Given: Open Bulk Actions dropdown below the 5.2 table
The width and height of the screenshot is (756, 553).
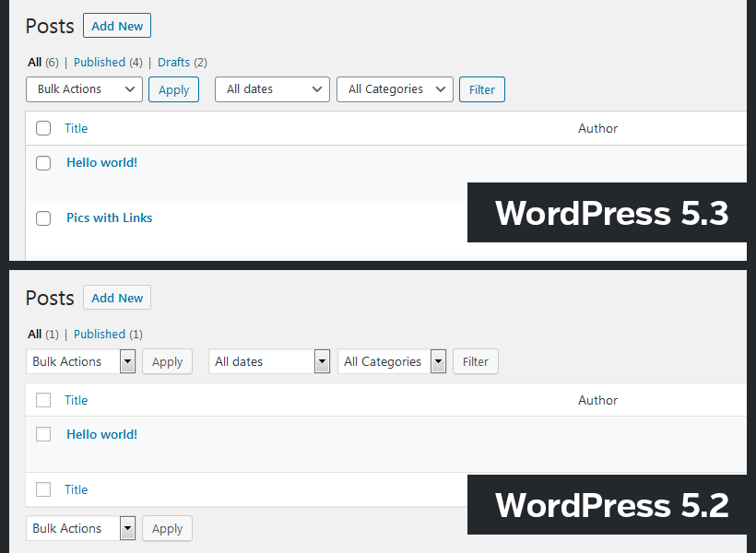Looking at the screenshot, I should pyautogui.click(x=81, y=528).
